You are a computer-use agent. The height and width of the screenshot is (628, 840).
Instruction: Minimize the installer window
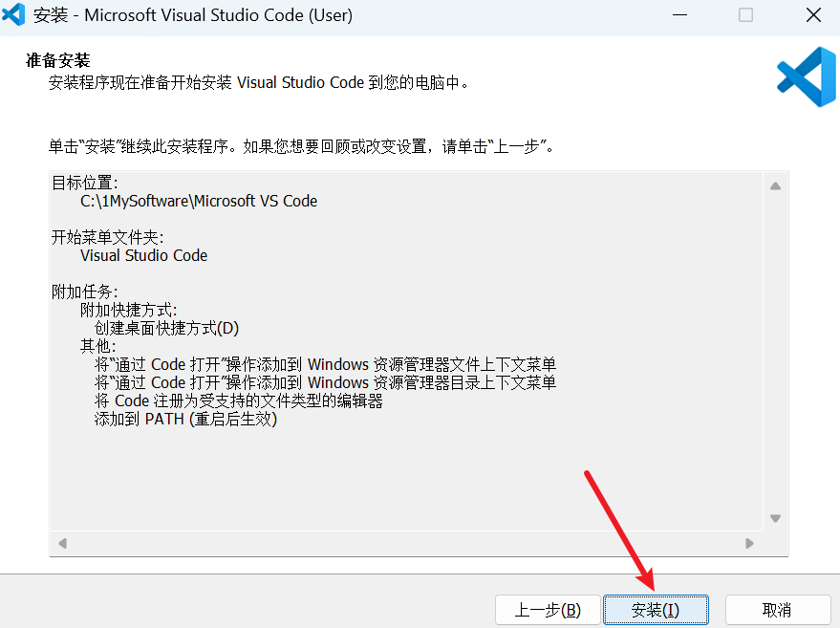click(679, 15)
